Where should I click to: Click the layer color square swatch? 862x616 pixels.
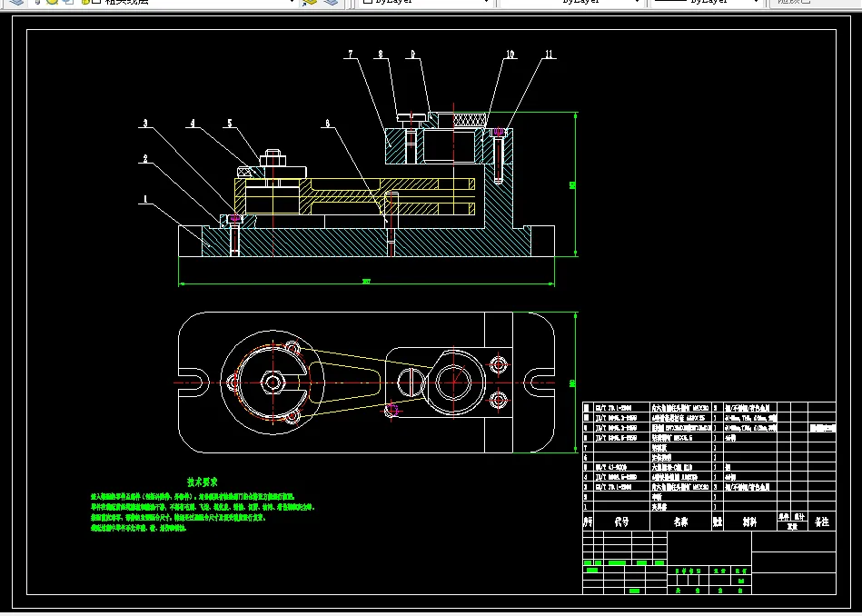pos(95,2)
